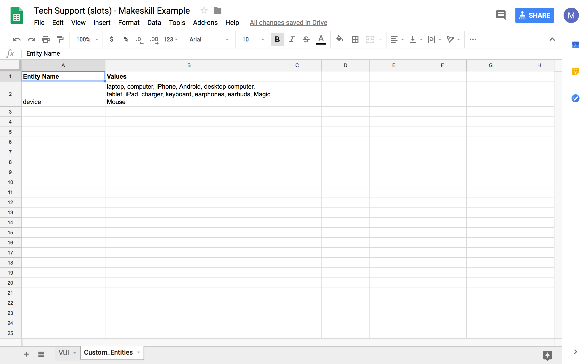Collapse the menus with up chevron
The width and height of the screenshot is (588, 364).
click(x=552, y=39)
